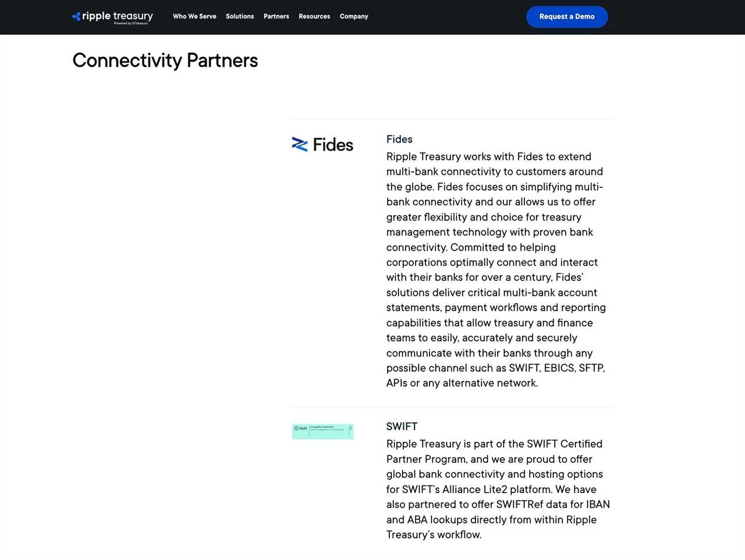Click the Request a Demo button
This screenshot has width=745, height=560.
point(567,17)
